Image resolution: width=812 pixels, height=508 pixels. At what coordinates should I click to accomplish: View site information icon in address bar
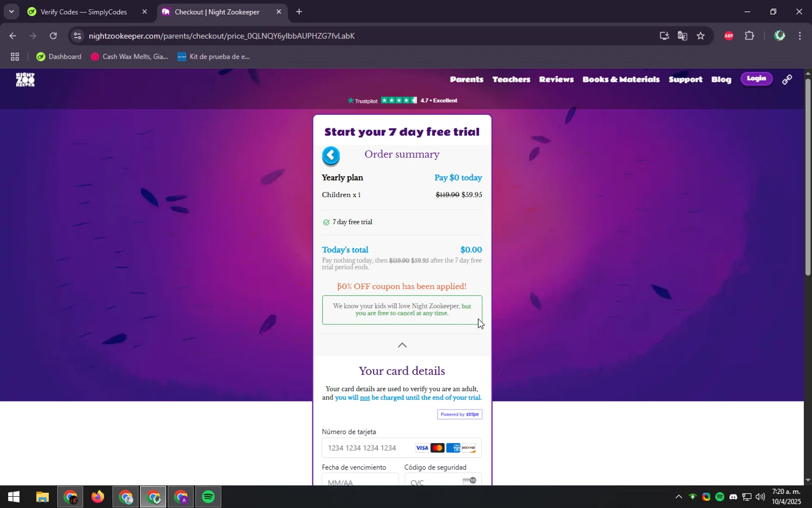tap(77, 36)
